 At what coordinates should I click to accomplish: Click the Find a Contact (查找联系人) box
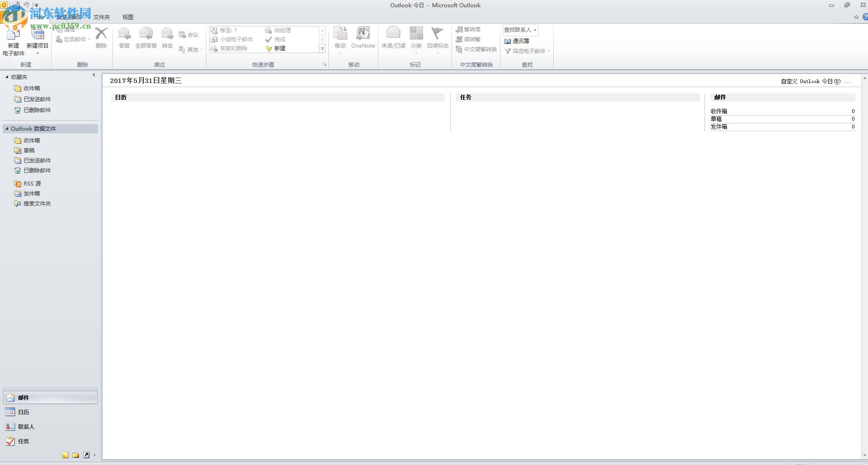pyautogui.click(x=520, y=30)
